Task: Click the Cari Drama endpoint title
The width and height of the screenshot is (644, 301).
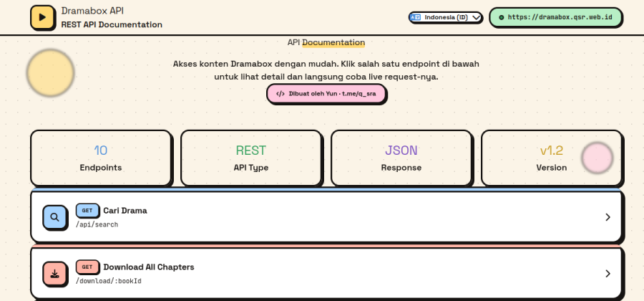Action: (125, 211)
